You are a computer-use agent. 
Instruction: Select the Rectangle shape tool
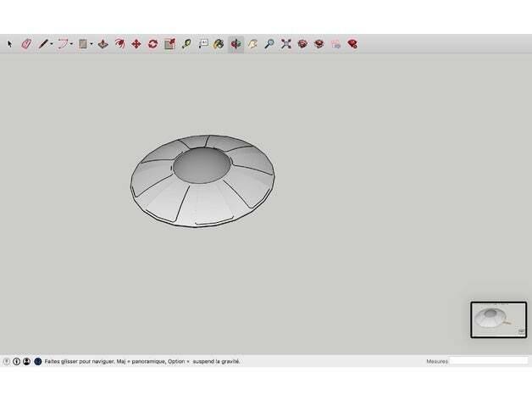83,44
